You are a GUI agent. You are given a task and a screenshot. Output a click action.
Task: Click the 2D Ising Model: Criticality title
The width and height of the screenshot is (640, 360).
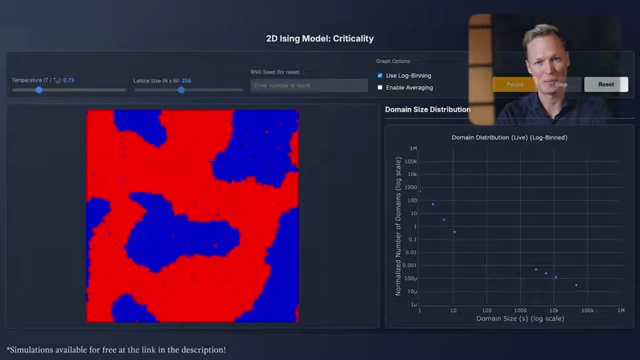click(x=320, y=38)
